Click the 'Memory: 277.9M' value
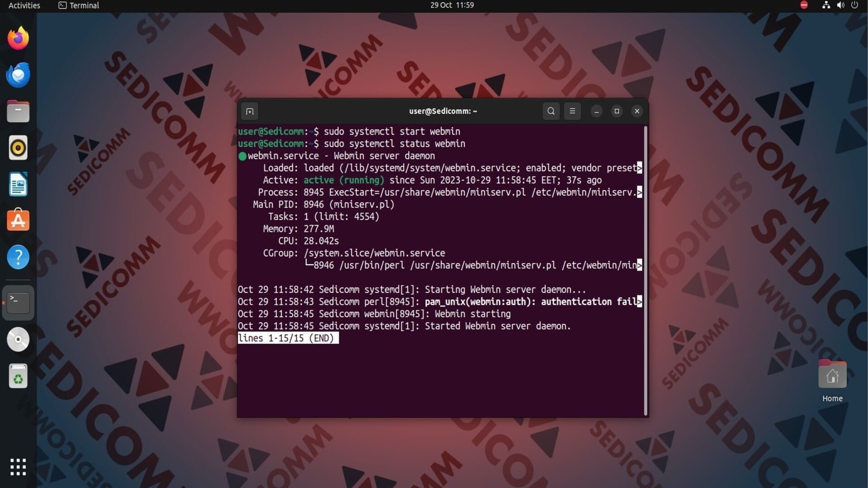868x488 pixels. click(x=319, y=229)
